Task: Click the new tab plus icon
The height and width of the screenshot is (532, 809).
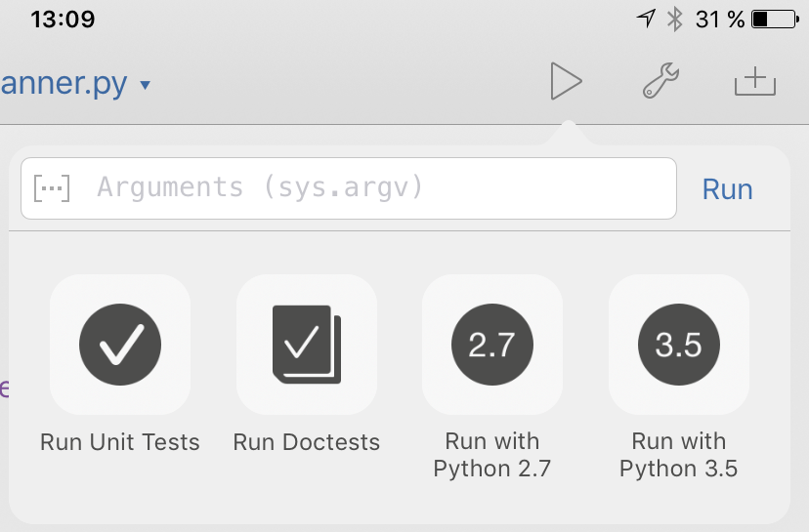Action: coord(754,83)
